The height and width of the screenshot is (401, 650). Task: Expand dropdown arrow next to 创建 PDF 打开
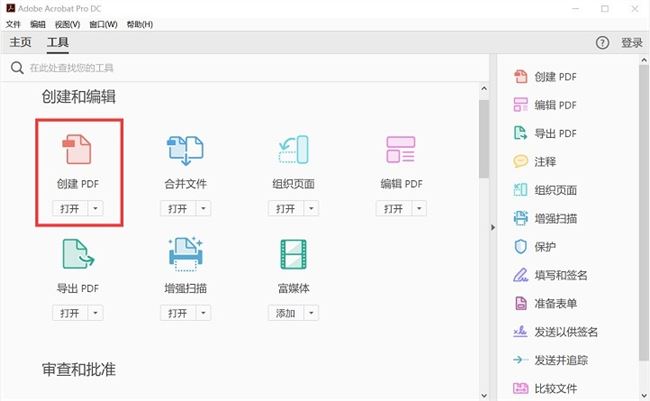click(x=95, y=208)
